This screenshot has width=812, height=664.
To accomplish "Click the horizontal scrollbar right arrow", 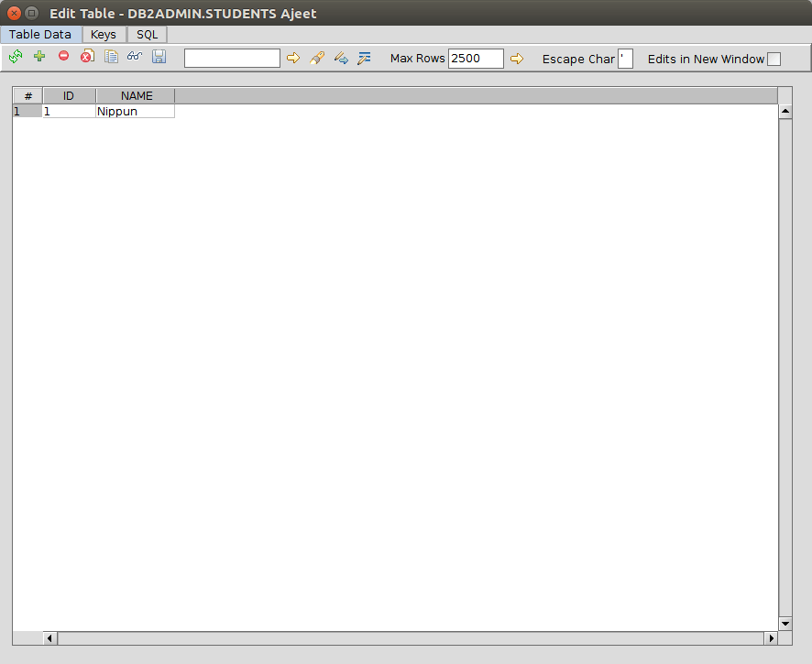I will tap(771, 638).
